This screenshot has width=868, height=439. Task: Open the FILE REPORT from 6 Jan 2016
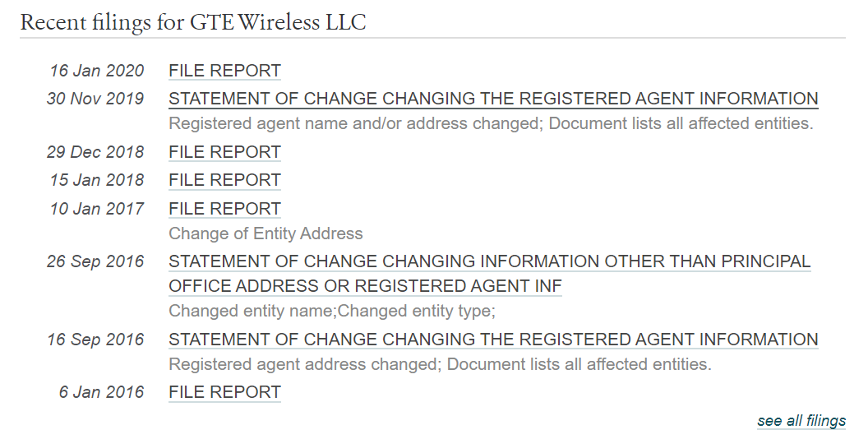click(224, 392)
